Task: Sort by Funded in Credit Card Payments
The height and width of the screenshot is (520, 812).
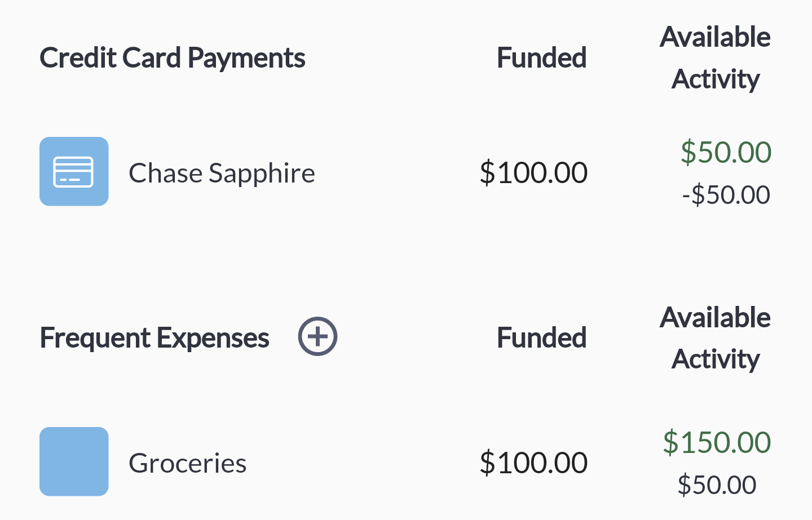Action: [x=541, y=57]
